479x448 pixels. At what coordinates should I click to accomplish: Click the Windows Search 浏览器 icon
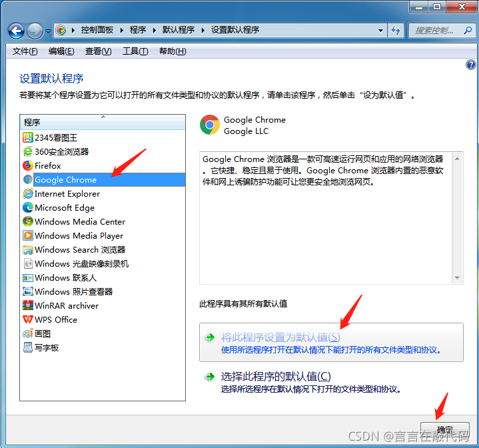[x=28, y=250]
